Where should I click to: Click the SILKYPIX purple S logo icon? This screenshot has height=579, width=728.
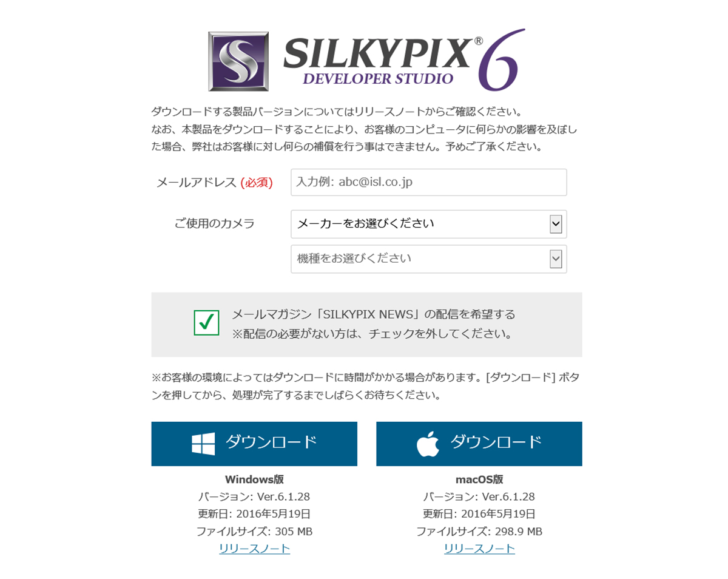click(x=238, y=61)
